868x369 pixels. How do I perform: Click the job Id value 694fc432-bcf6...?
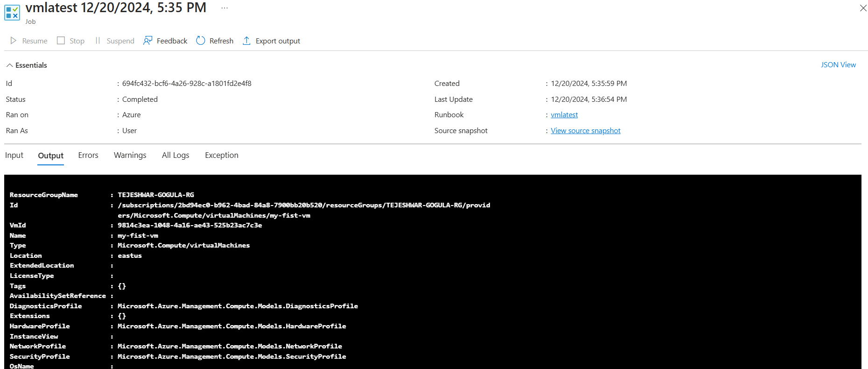(x=187, y=84)
